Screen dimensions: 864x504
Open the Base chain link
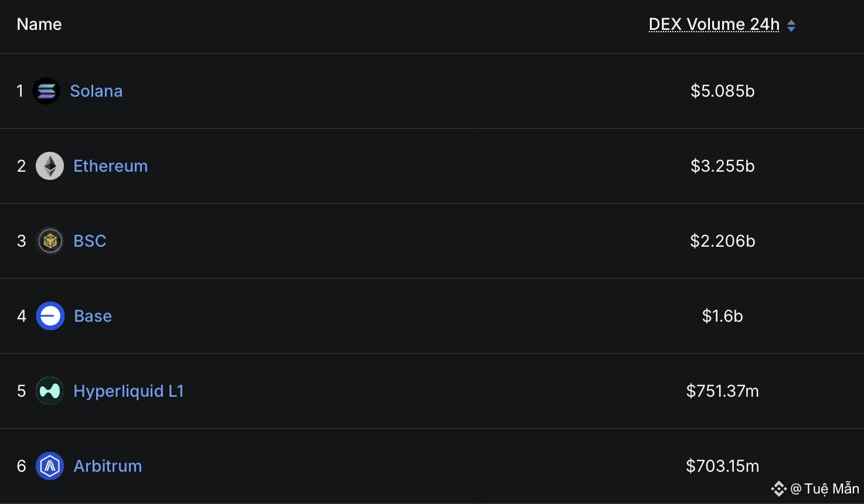93,316
